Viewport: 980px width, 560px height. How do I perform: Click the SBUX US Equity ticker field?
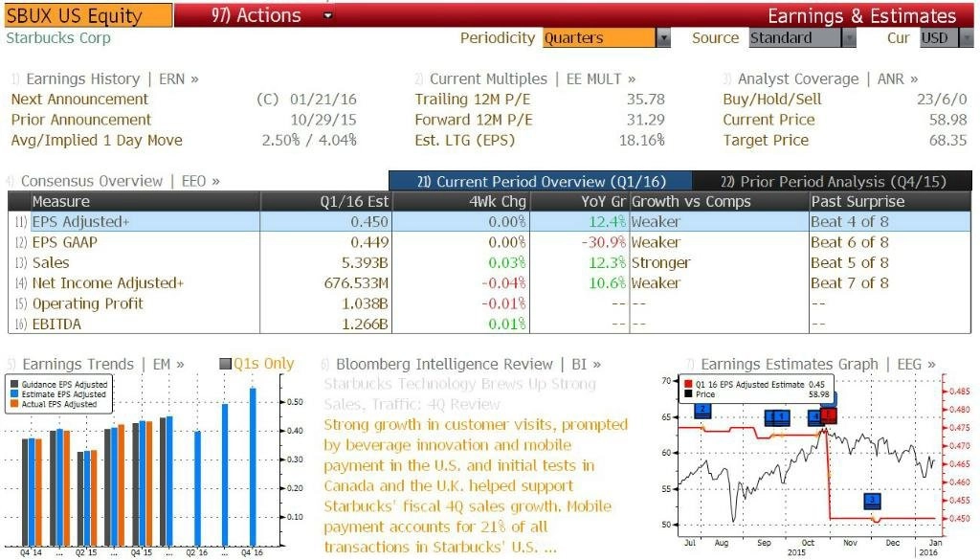(87, 15)
